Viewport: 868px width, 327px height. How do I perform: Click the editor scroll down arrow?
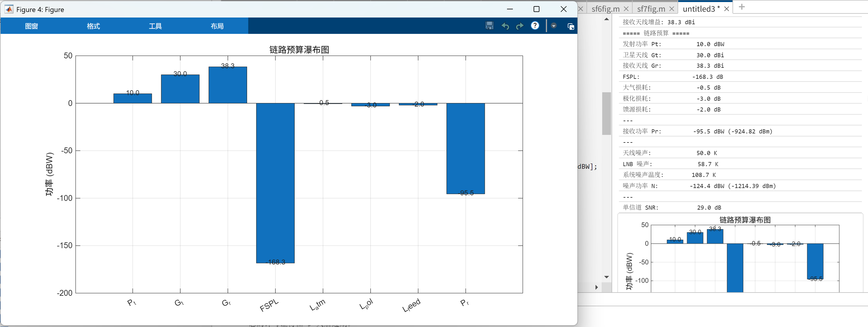[607, 277]
